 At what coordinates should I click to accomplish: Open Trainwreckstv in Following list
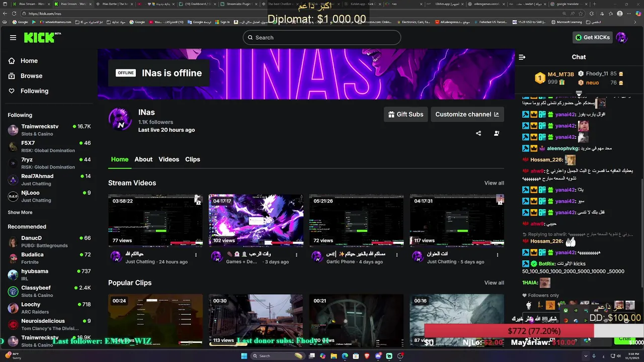click(49, 130)
